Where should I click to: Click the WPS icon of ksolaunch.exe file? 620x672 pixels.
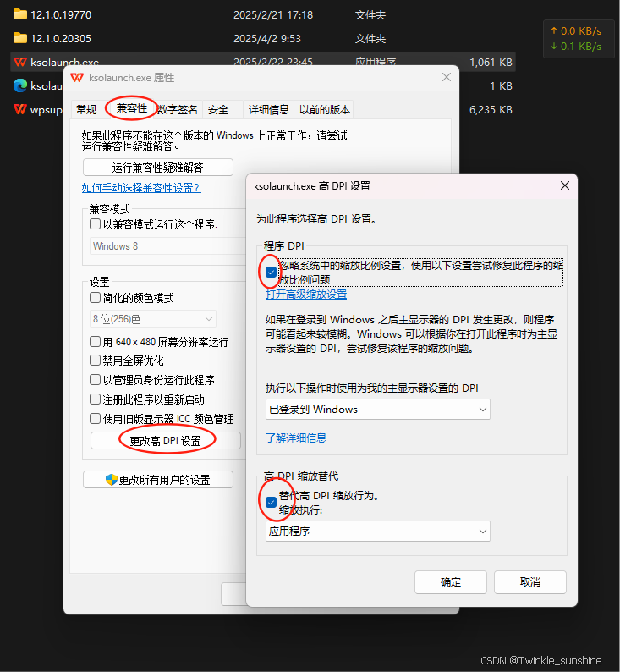(x=19, y=62)
